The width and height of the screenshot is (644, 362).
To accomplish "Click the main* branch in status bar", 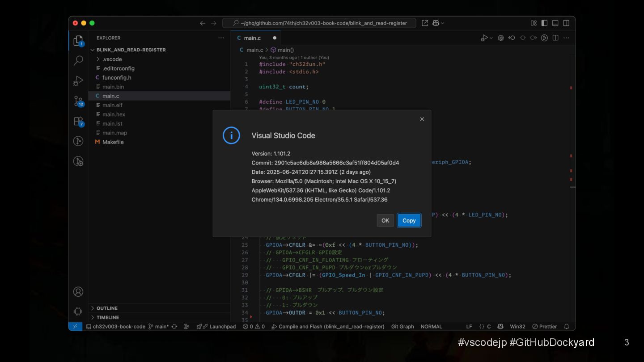I will point(158,327).
